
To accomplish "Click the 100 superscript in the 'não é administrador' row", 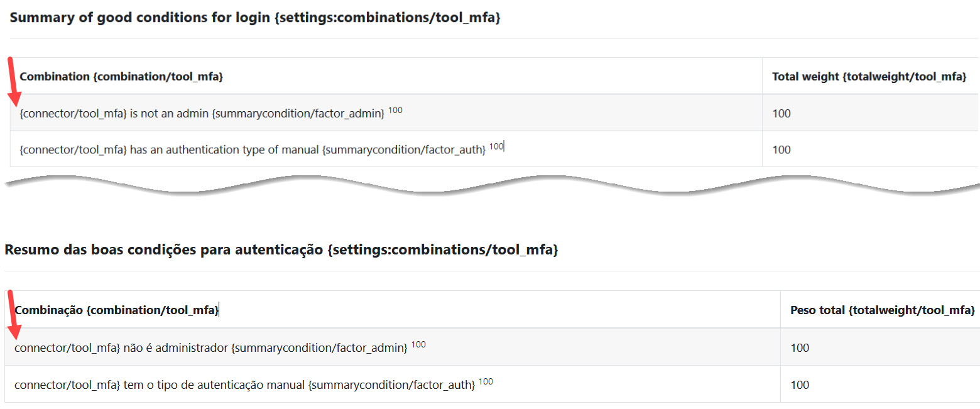I will 418,344.
